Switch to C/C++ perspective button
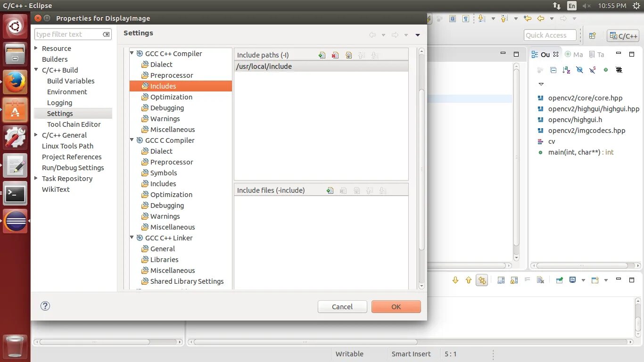 pyautogui.click(x=623, y=35)
